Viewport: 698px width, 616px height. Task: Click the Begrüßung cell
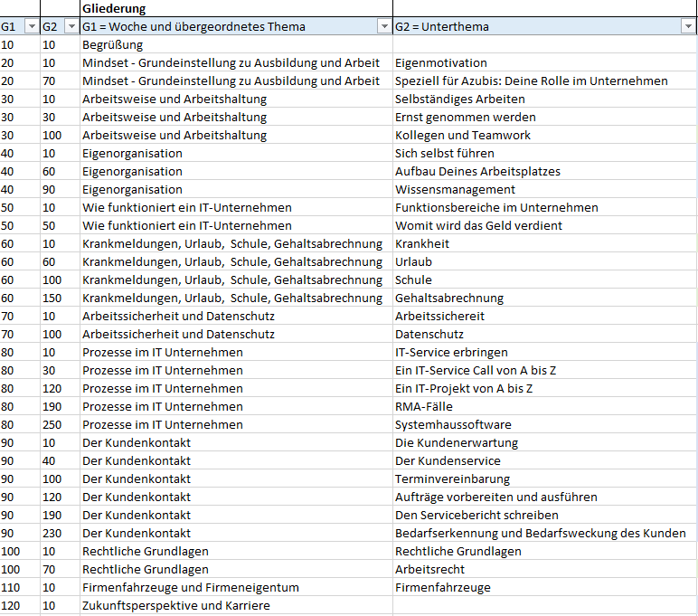coord(236,45)
